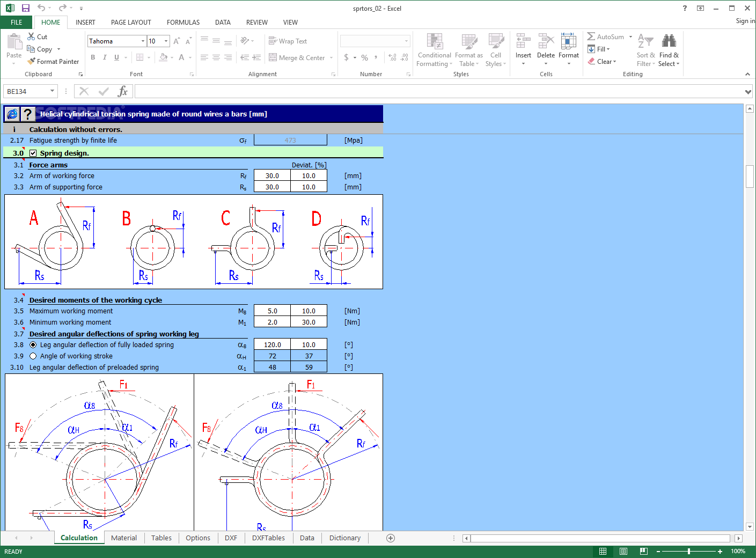This screenshot has width=756, height=558.
Task: Open the question mark help icon in sheet header
Action: coord(28,114)
